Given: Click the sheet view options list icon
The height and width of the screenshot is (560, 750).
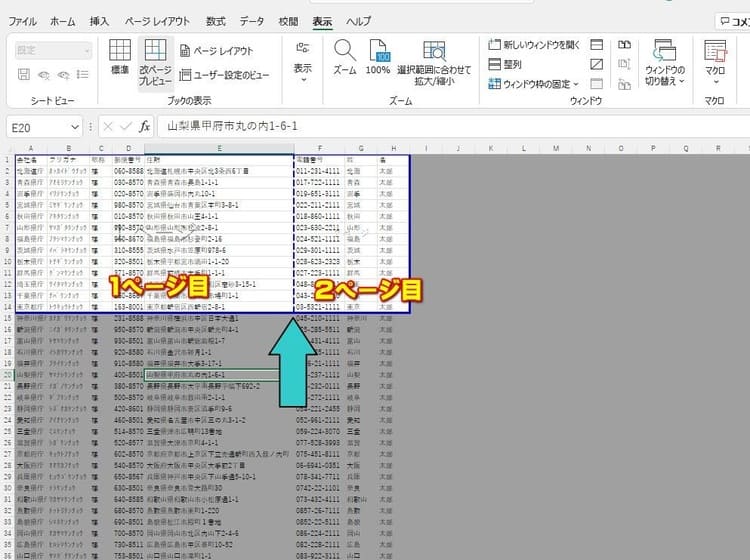Looking at the screenshot, I should [83, 75].
